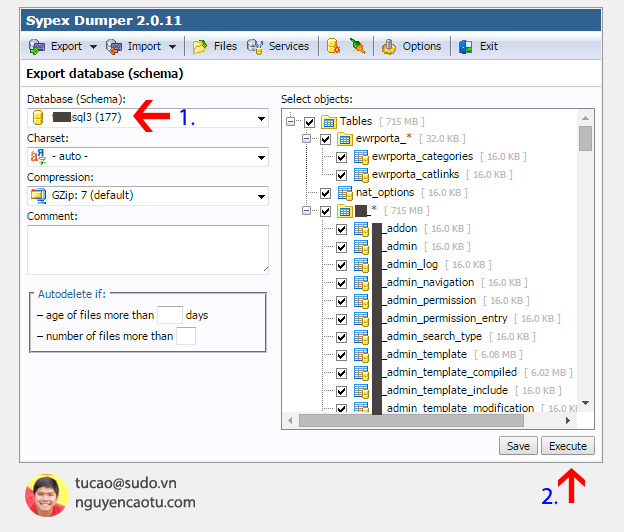Viewport: 624px width, 532px height.
Task: Collapse the Tables root tree node
Action: (x=291, y=121)
